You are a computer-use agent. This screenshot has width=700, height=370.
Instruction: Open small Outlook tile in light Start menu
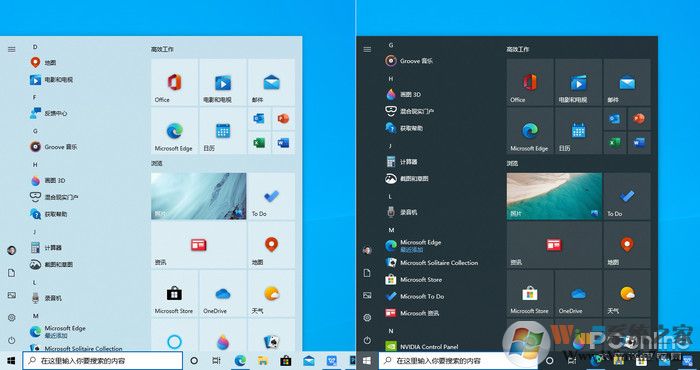click(x=259, y=119)
